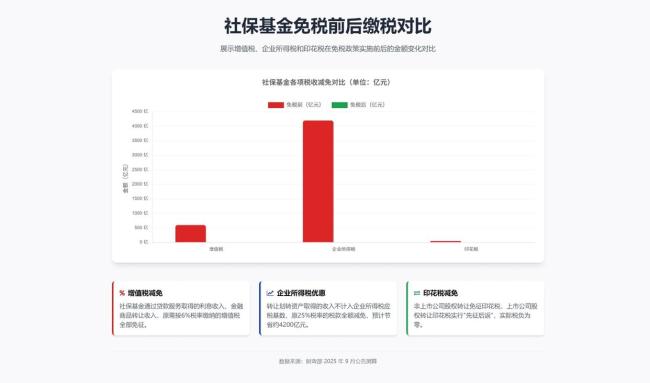Click the vertical 金额（亿元）axis title
The image size is (650, 383).
pyautogui.click(x=125, y=178)
